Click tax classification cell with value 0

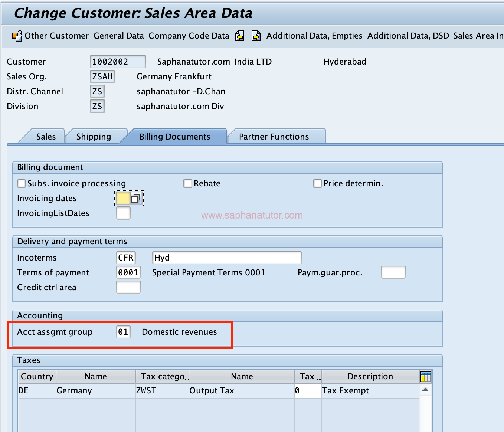308,391
